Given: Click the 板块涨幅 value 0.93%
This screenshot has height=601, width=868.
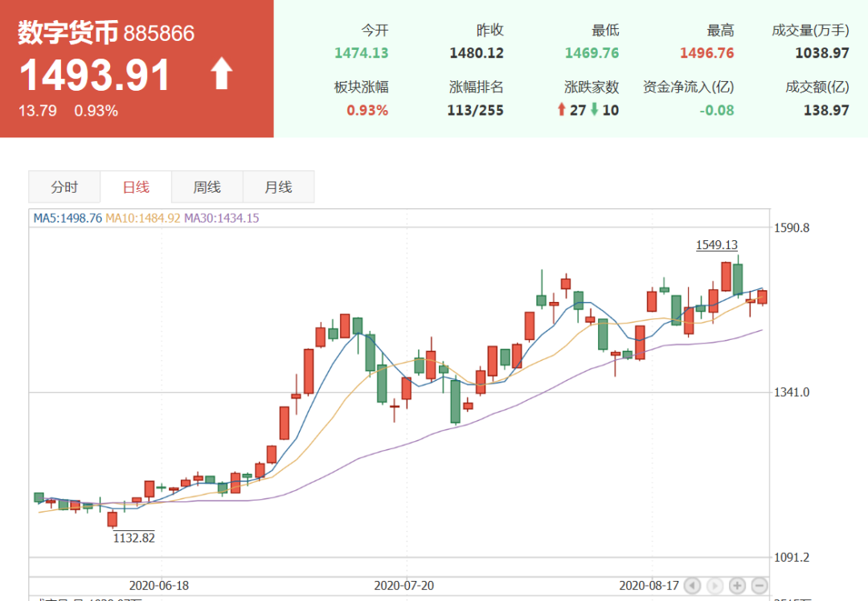Looking at the screenshot, I should (367, 110).
